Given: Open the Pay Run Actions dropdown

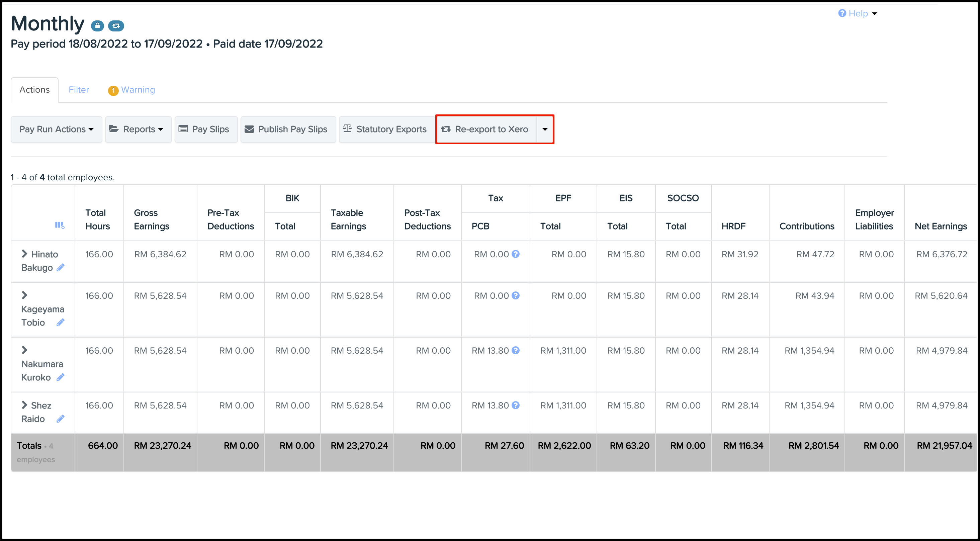Looking at the screenshot, I should (56, 129).
